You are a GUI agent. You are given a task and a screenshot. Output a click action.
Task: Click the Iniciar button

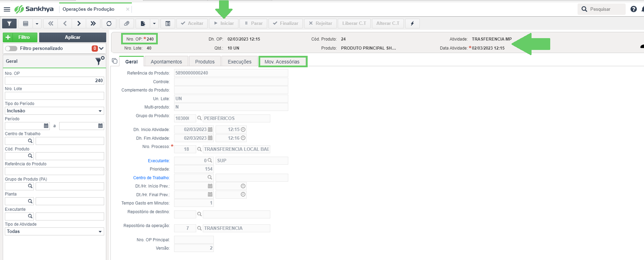[x=224, y=24]
